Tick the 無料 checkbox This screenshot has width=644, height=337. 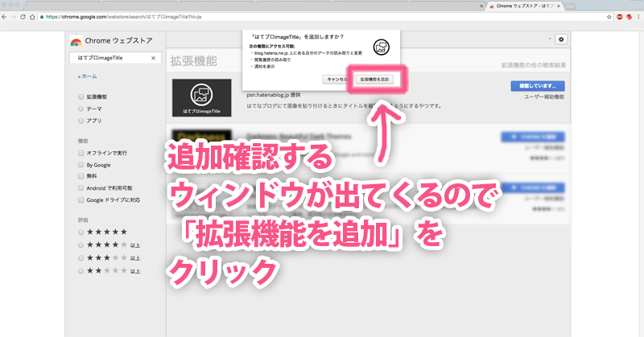[x=81, y=175]
